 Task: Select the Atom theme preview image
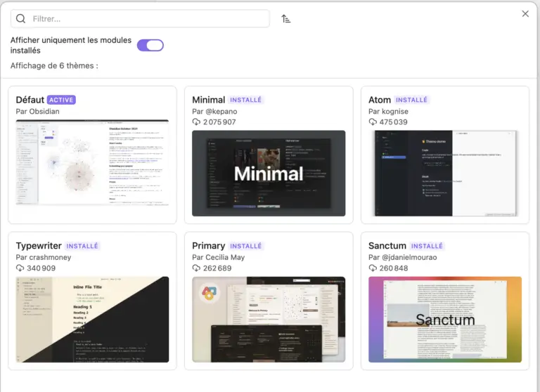[444, 173]
